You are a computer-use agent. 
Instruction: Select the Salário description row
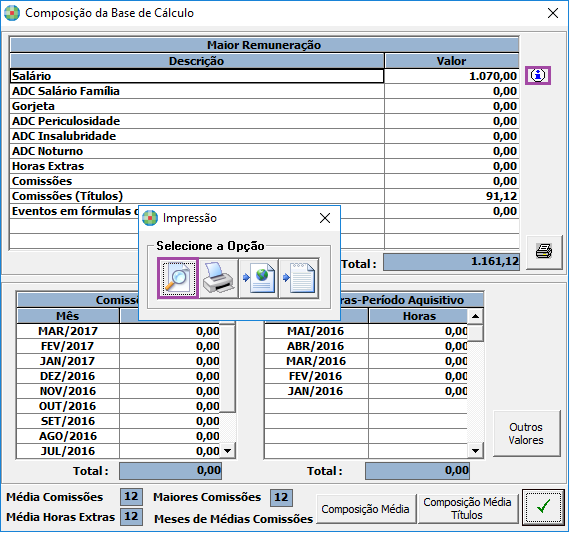pyautogui.click(x=197, y=76)
